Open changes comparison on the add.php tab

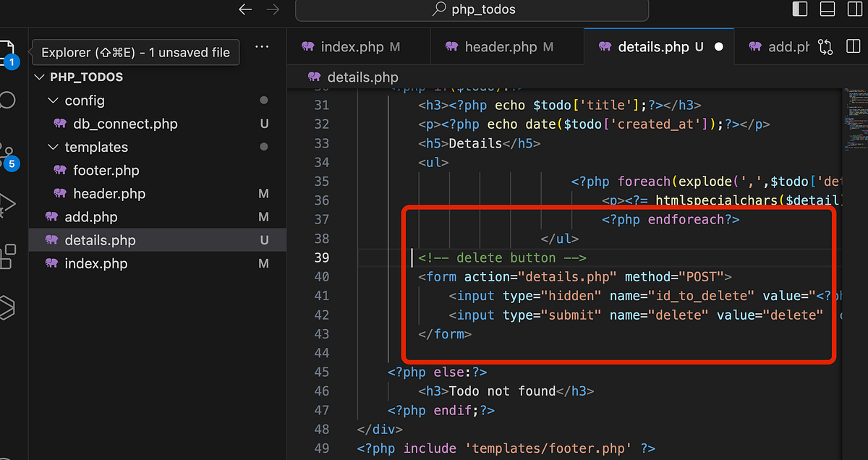click(825, 46)
